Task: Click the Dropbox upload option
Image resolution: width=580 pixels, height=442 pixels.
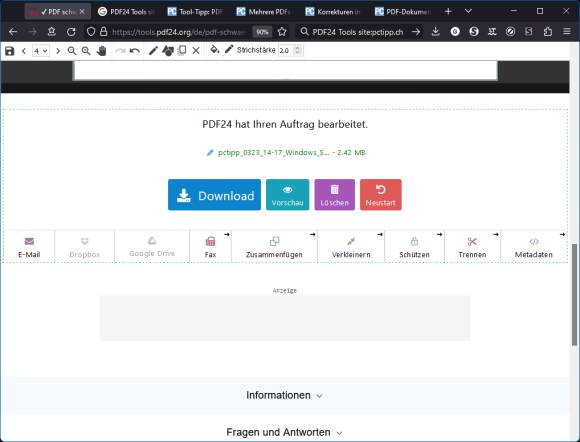Action: click(85, 247)
